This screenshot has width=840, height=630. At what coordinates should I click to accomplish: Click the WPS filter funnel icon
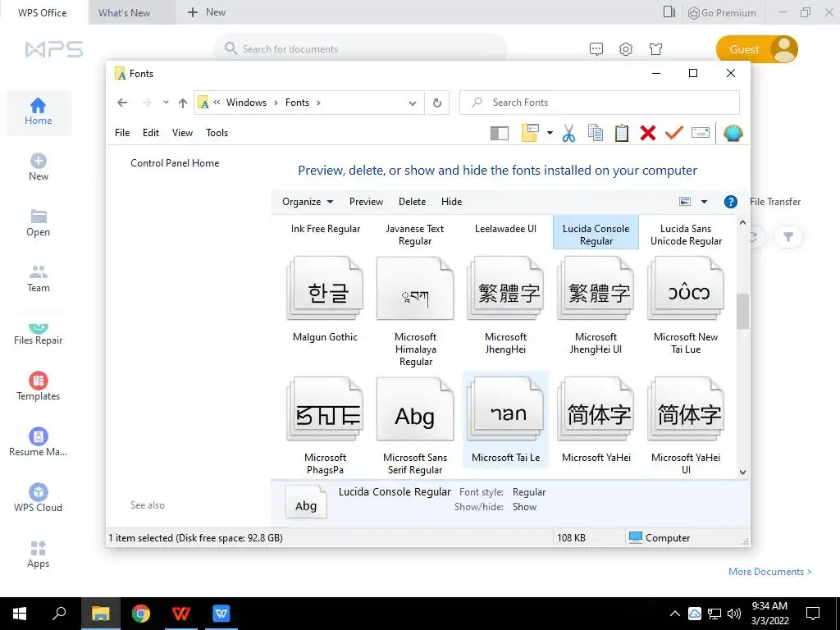pyautogui.click(x=788, y=237)
